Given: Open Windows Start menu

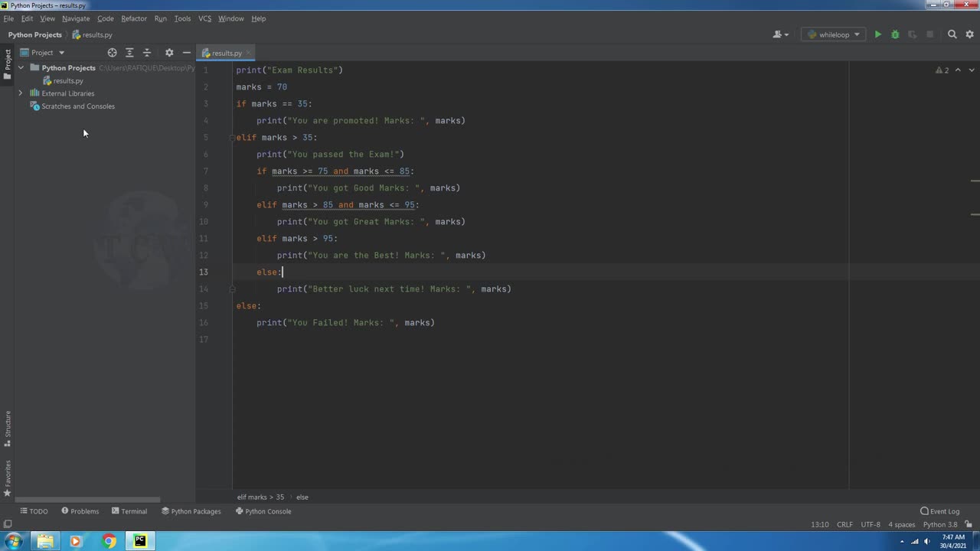Looking at the screenshot, I should (x=14, y=541).
